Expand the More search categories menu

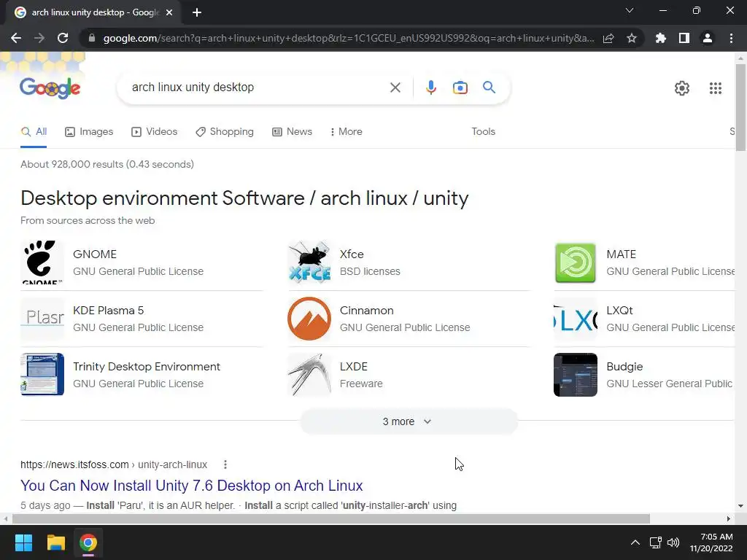tap(347, 132)
